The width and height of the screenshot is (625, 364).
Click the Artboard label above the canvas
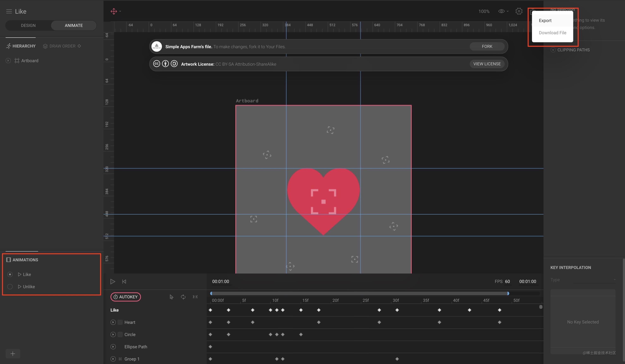tap(247, 101)
